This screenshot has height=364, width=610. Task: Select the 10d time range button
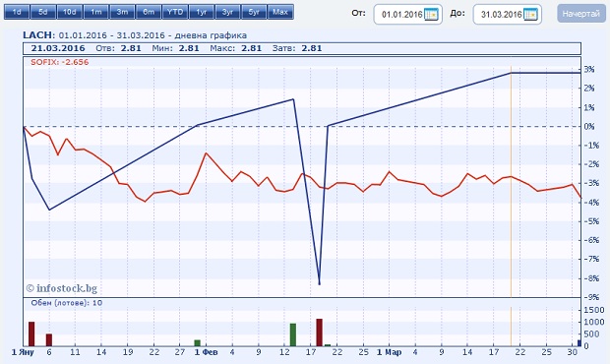click(x=69, y=12)
